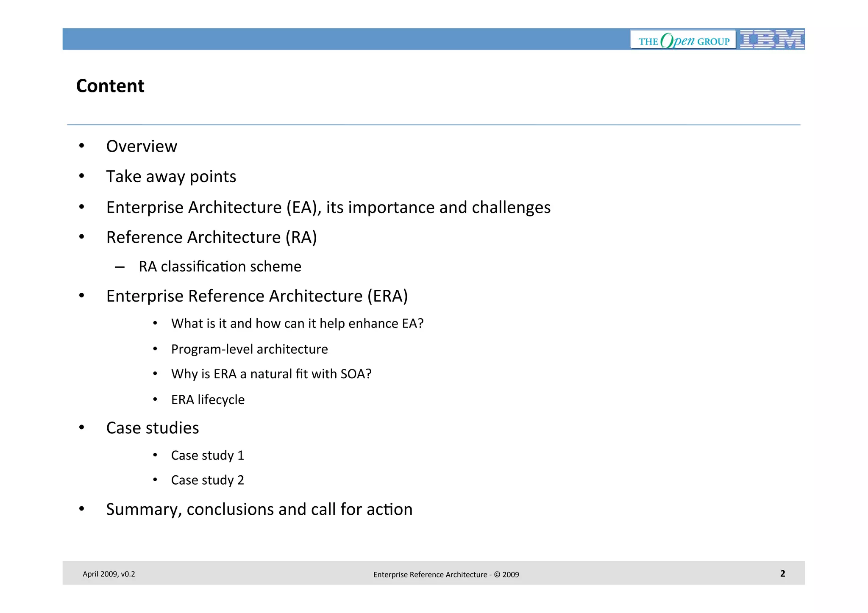Viewport: 868px width, 613px height.
Task: Click 'Case study 2' sub-bullet
Action: (x=208, y=480)
